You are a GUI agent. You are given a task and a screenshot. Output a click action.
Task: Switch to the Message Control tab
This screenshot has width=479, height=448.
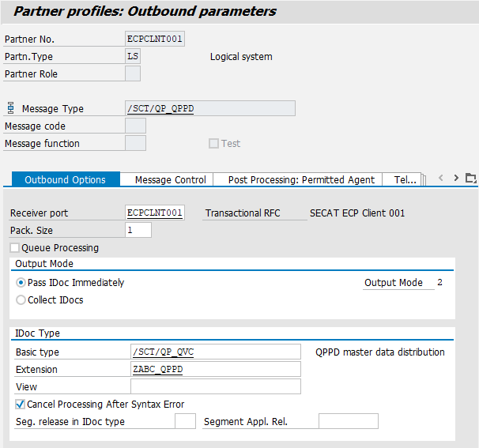[170, 180]
